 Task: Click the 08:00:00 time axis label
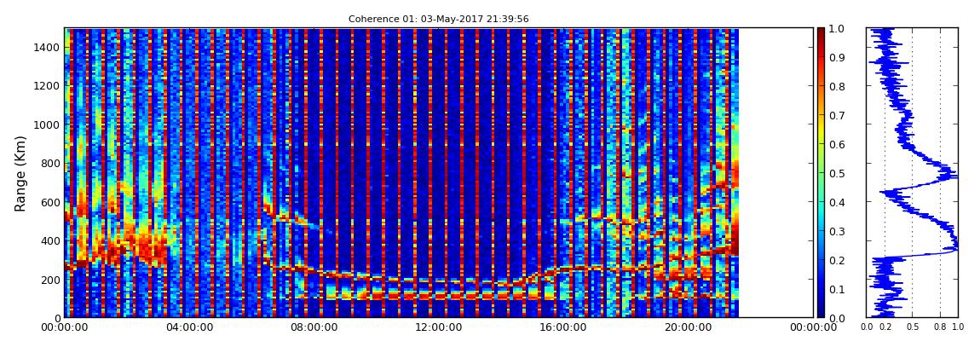tap(313, 327)
